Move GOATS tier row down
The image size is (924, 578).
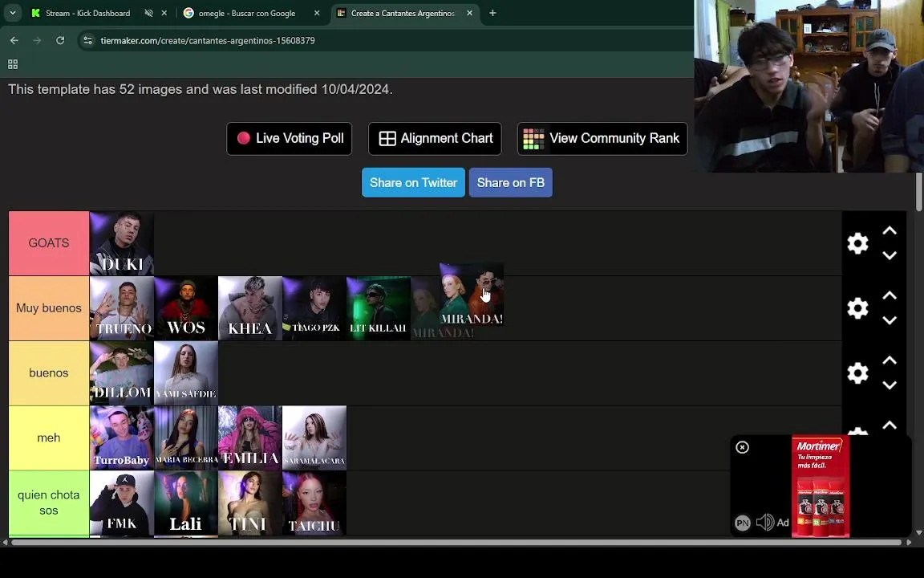[x=890, y=255]
